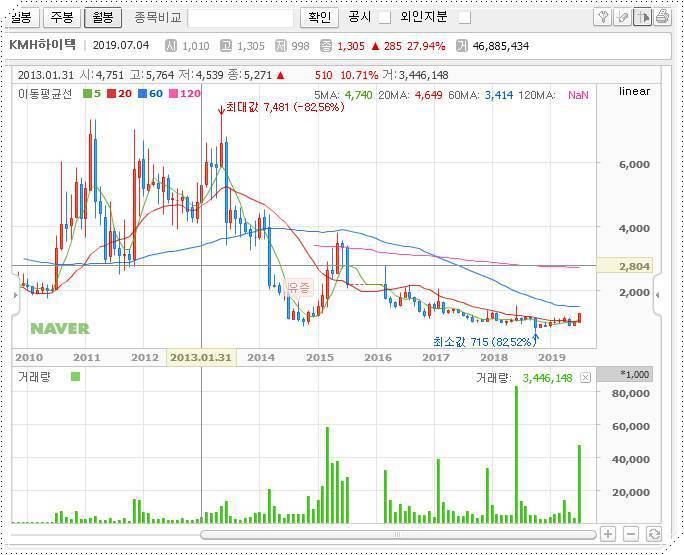Viewport: 684px width, 555px height.
Task: Click the KMH하이텍 stock name
Action: coord(42,45)
